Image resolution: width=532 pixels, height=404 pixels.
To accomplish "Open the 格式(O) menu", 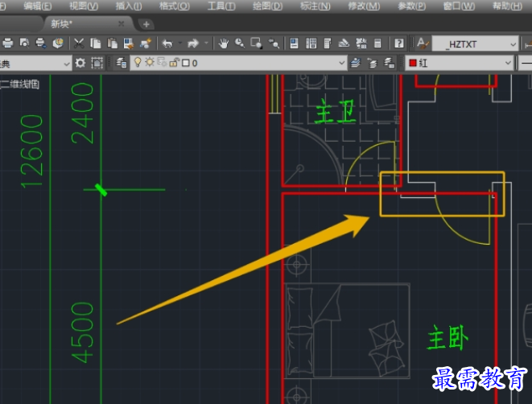I will tap(175, 6).
